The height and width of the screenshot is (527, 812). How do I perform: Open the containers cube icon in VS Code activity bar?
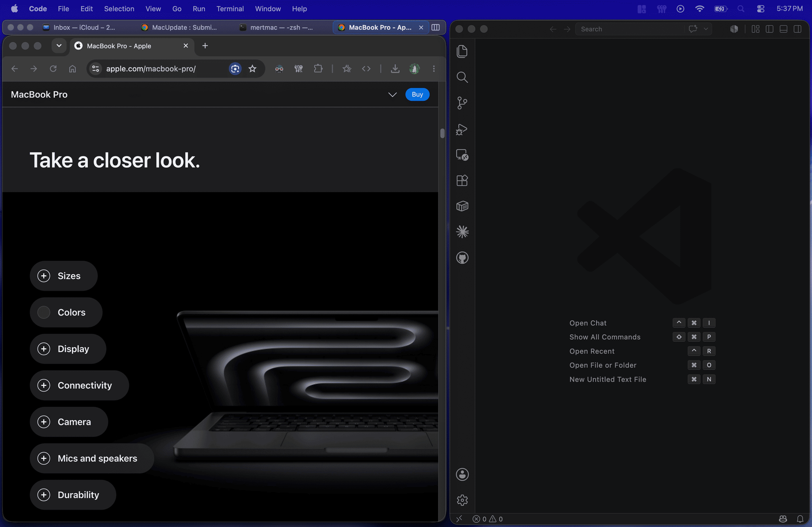coord(462,206)
